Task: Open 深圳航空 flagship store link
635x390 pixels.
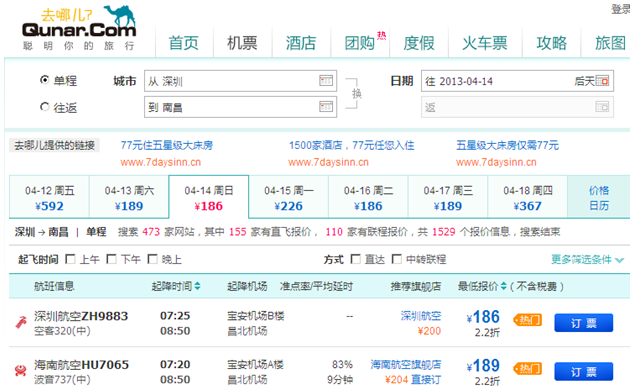Action: (x=421, y=315)
